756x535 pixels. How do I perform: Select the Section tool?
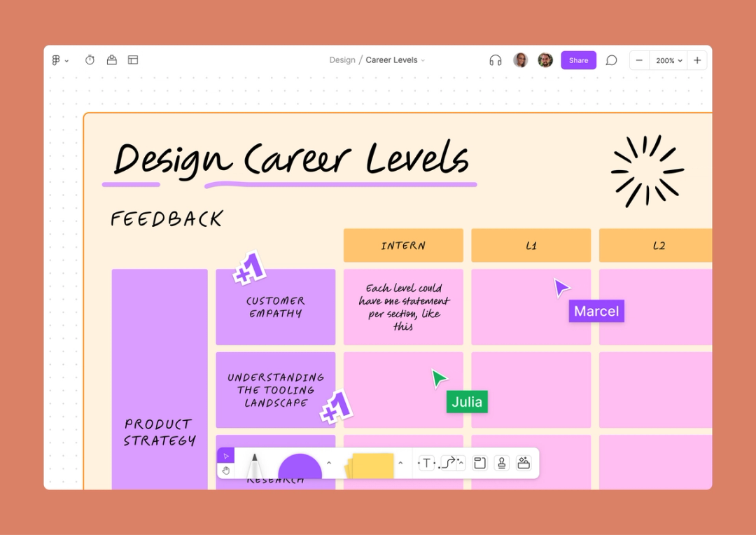[x=480, y=463]
